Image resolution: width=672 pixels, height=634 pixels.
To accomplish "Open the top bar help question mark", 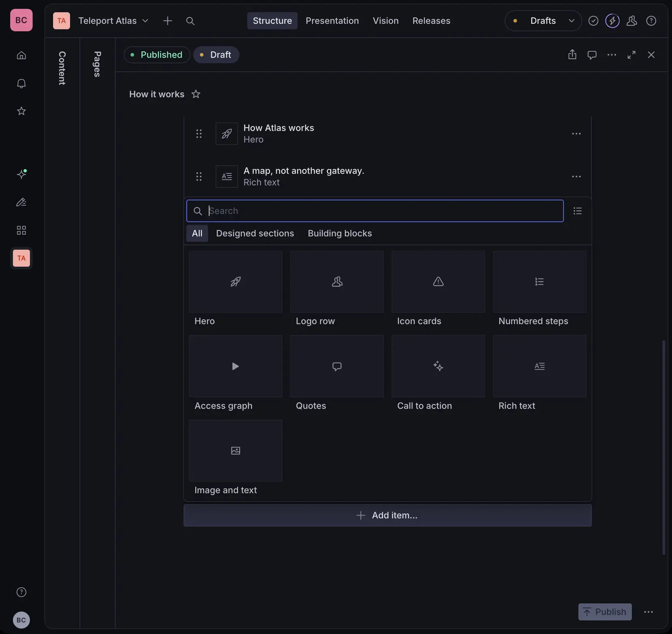I will [651, 21].
